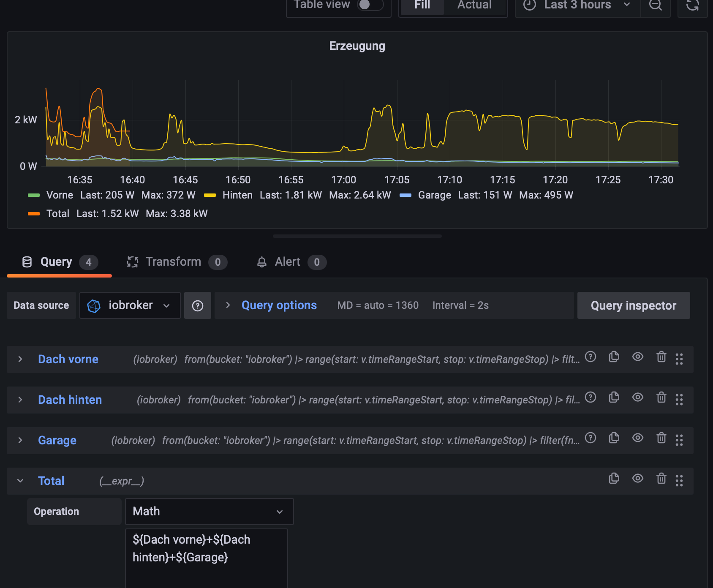
Task: Click into the Math expression text field
Action: tap(207, 558)
